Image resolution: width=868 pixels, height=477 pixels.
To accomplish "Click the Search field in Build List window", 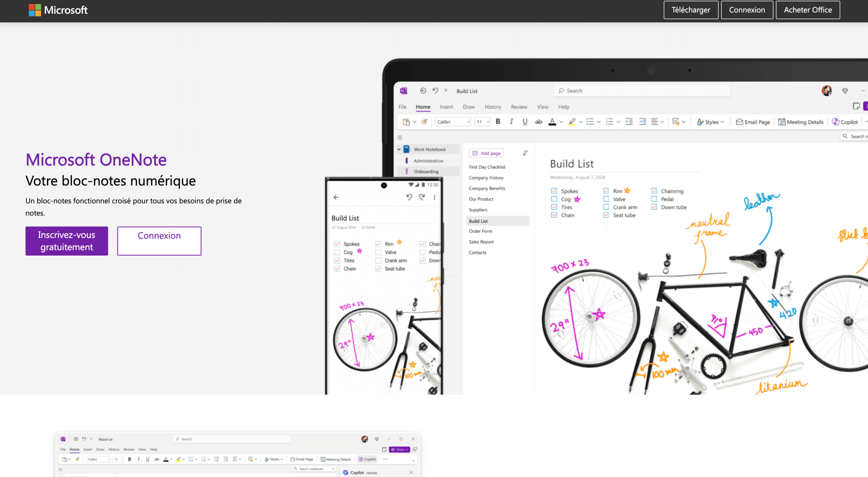I will point(642,91).
